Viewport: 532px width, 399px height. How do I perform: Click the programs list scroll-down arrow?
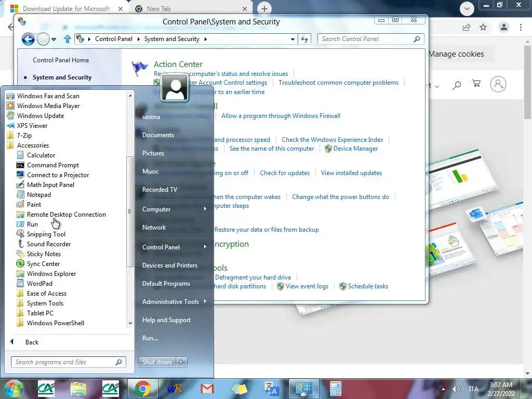130,324
